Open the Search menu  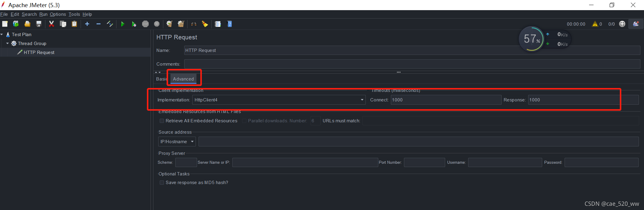(29, 14)
